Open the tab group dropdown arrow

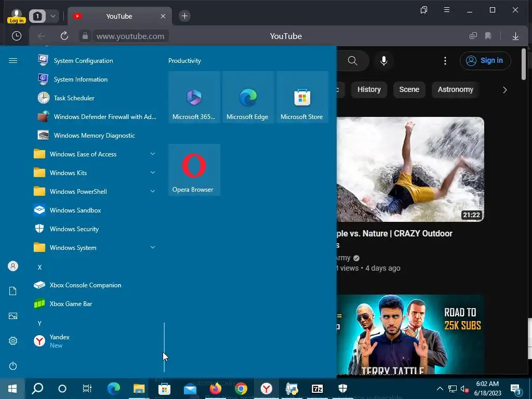(x=53, y=16)
